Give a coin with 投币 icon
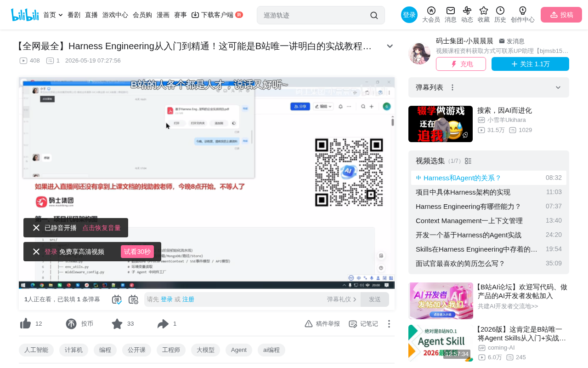The height and width of the screenshot is (368, 588). click(71, 324)
